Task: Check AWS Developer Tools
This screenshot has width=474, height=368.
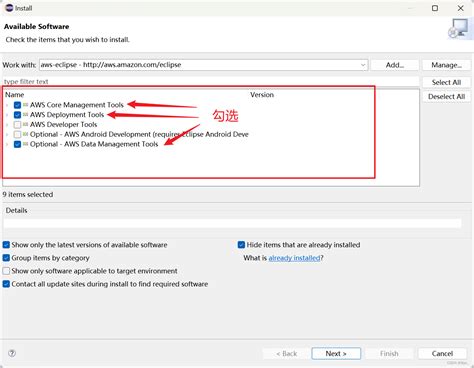Action: click(x=17, y=125)
